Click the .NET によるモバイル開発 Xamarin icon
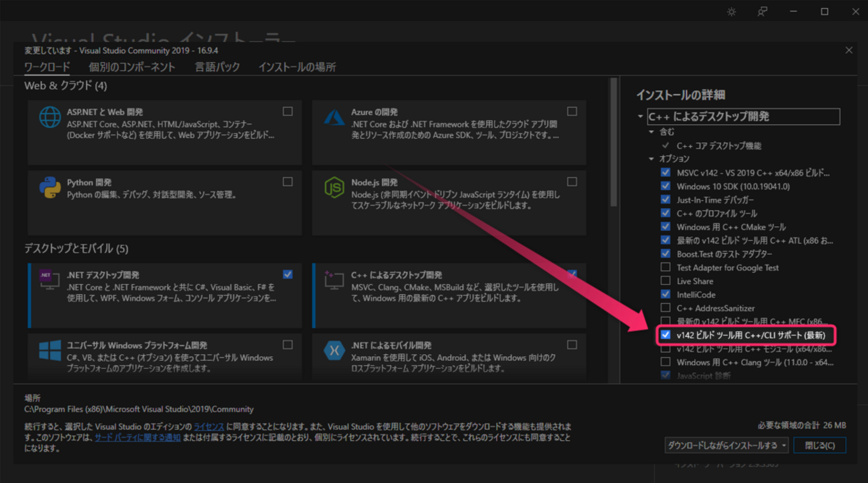The image size is (868, 483). coord(334,350)
